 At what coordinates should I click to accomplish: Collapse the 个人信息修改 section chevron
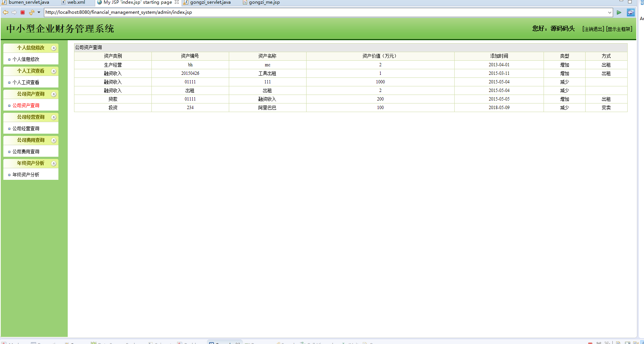54,48
